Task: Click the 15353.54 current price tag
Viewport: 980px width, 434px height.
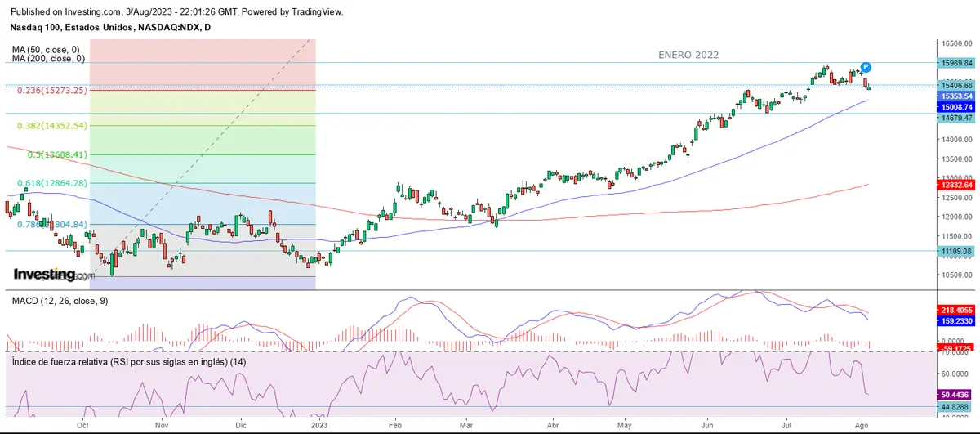Action: tap(957, 96)
